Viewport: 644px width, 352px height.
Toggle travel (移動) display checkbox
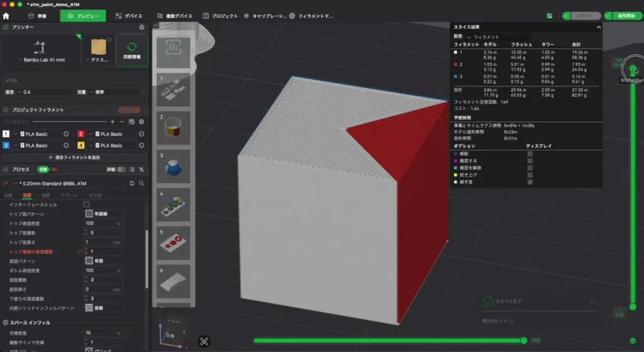[x=530, y=154]
